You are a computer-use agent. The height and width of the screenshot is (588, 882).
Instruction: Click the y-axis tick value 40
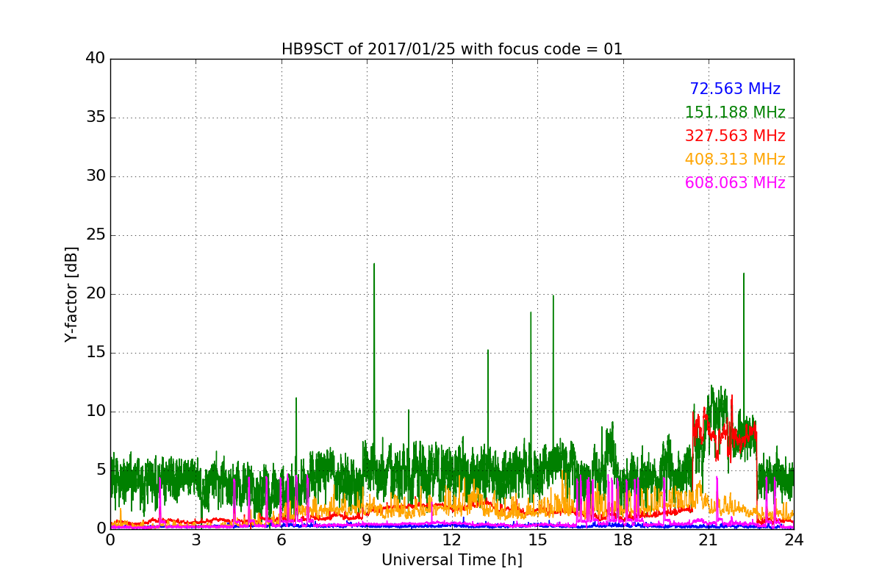click(96, 58)
